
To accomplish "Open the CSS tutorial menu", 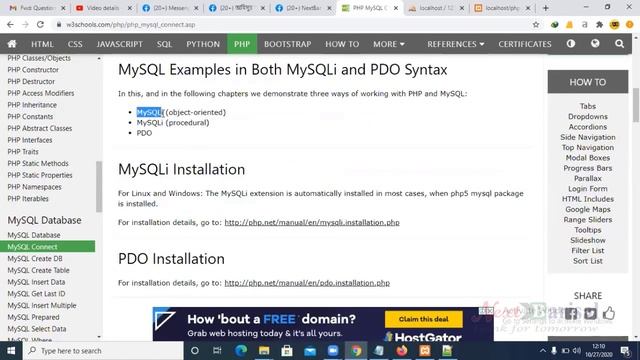I will pos(75,44).
